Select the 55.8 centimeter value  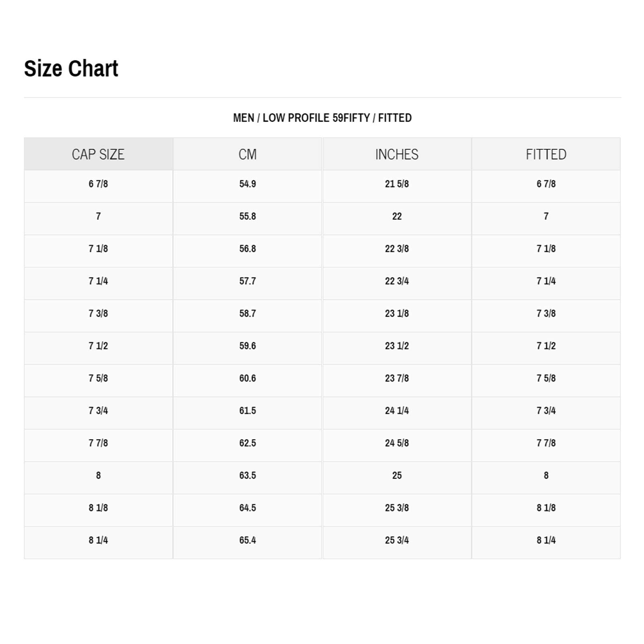pyautogui.click(x=248, y=216)
